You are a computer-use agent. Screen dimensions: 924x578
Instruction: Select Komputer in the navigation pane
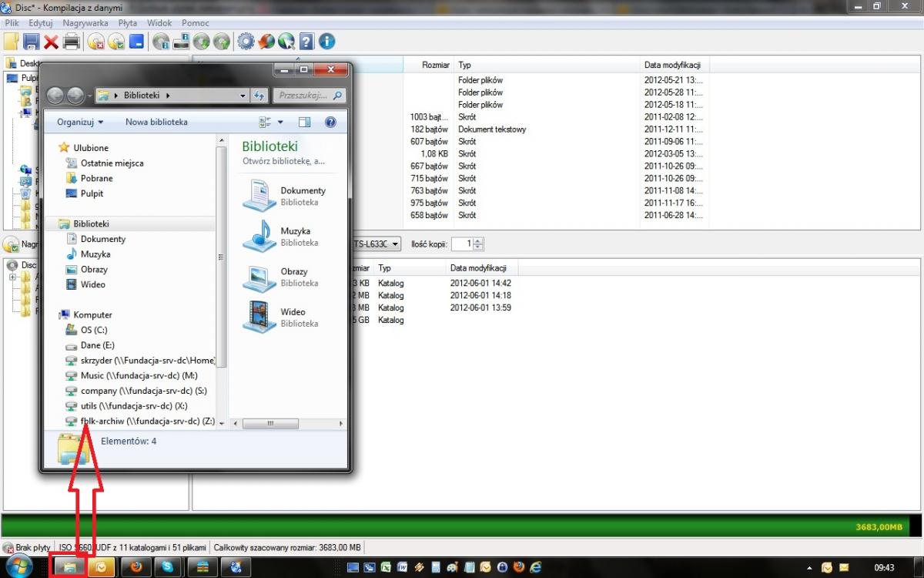92,314
